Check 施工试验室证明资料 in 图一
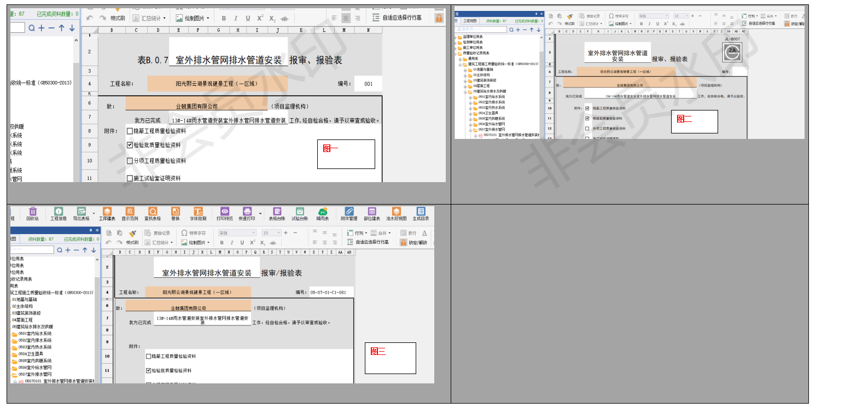 tap(130, 178)
